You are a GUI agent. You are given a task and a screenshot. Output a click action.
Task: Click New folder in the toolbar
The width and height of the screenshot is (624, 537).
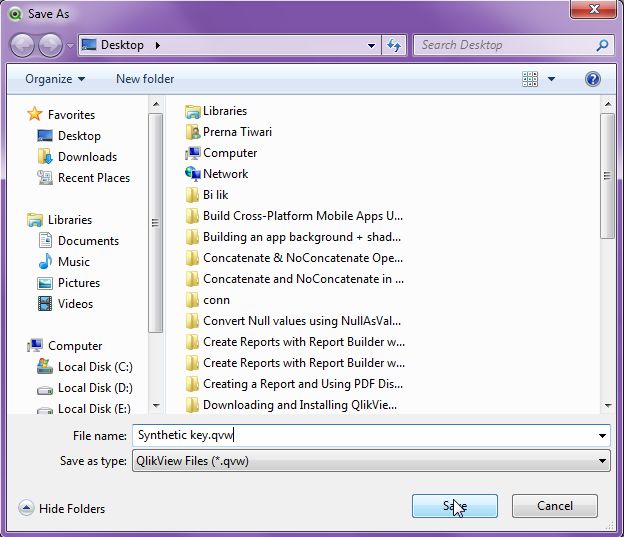coord(145,79)
